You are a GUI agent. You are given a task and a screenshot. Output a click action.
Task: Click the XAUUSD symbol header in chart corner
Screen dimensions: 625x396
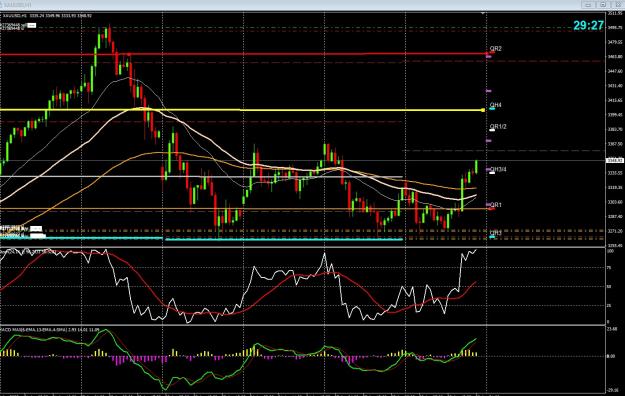[x=47, y=16]
